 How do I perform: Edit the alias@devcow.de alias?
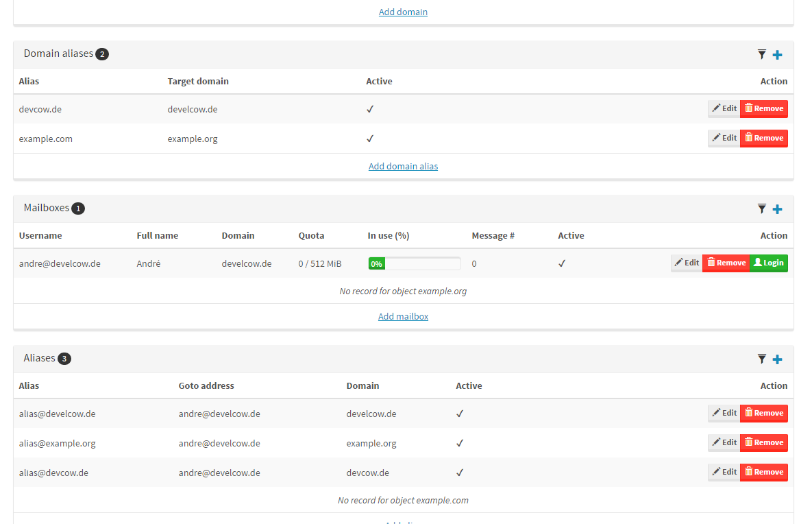coord(724,472)
